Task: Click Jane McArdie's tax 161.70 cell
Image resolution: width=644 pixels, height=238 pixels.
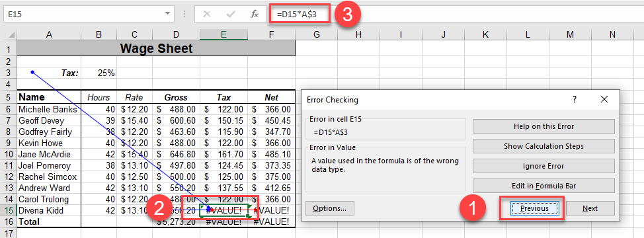Action: [x=224, y=154]
